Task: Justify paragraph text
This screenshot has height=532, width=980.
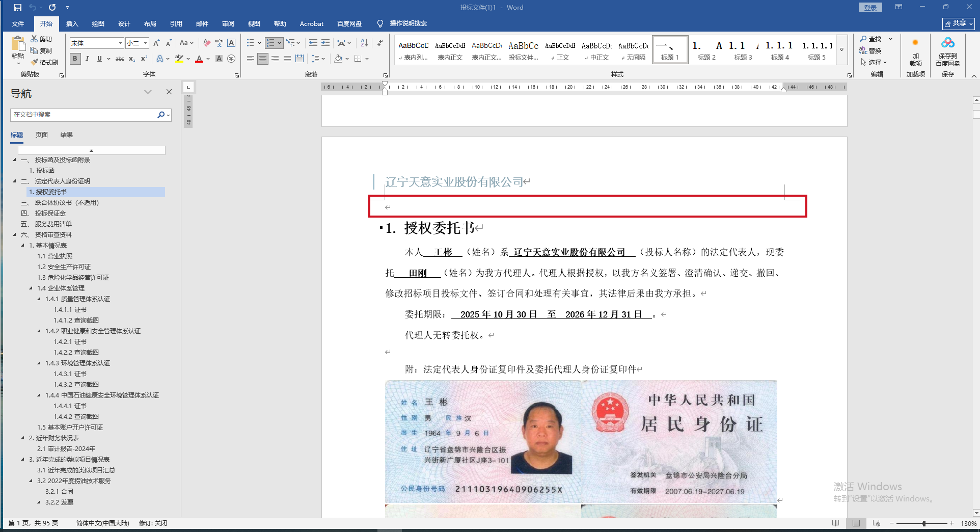Action: click(287, 59)
